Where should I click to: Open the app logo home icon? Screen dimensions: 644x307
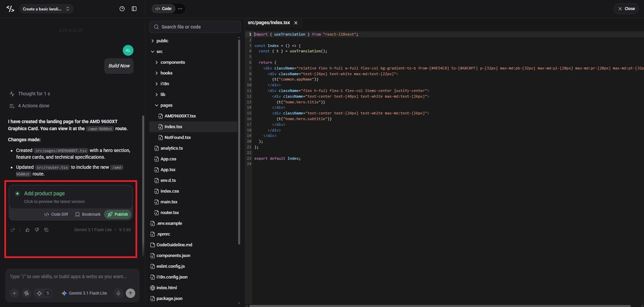coord(10,9)
